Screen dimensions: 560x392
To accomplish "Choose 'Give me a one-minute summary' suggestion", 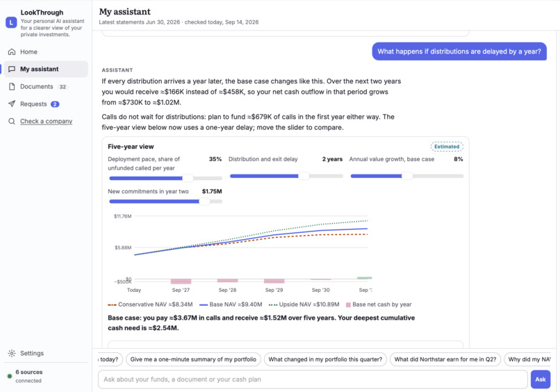I will click(193, 359).
